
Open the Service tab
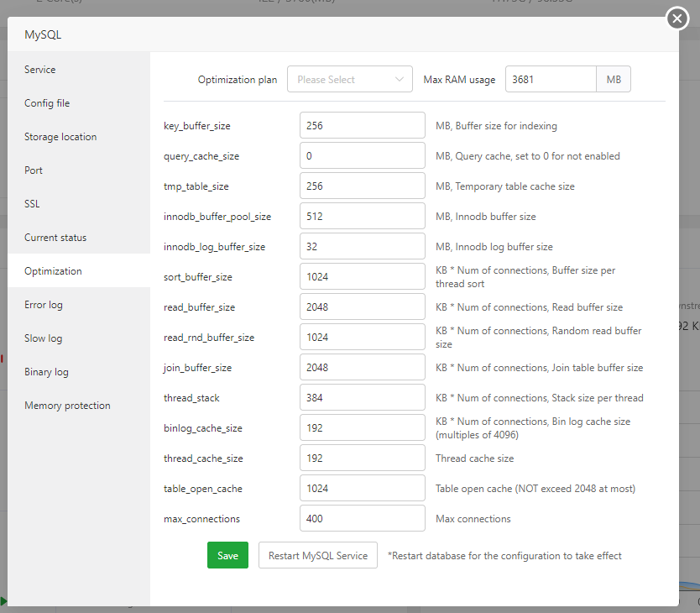(40, 70)
